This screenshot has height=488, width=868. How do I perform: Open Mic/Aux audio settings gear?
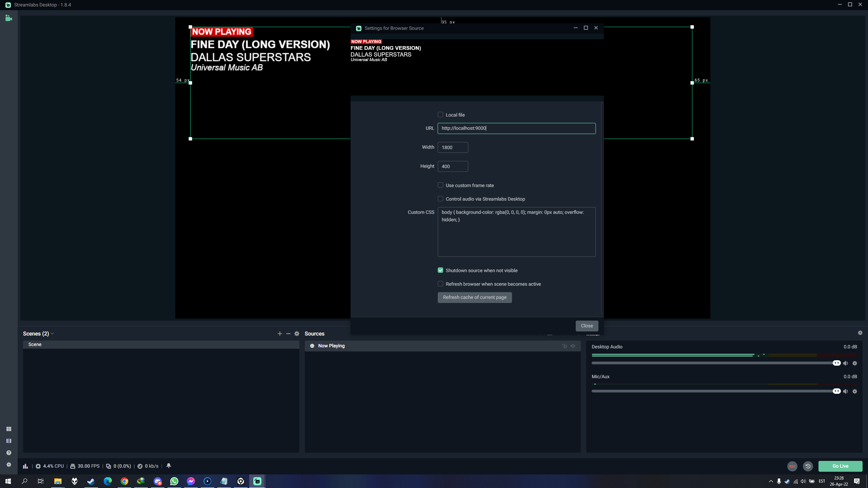[855, 391]
